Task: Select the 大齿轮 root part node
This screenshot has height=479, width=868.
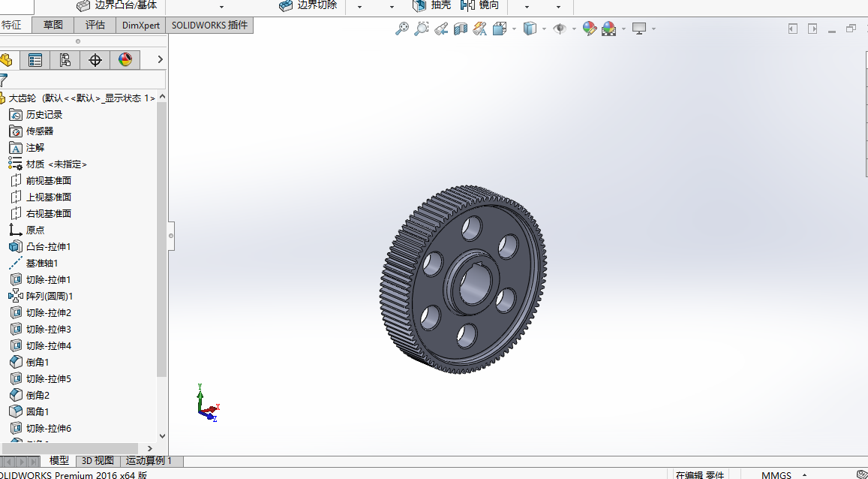Action: pyautogui.click(x=77, y=98)
